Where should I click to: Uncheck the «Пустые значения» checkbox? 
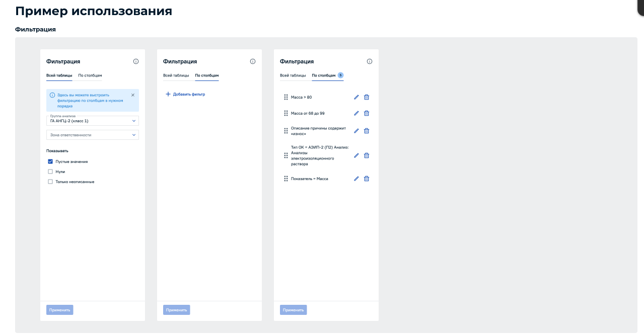tap(50, 161)
